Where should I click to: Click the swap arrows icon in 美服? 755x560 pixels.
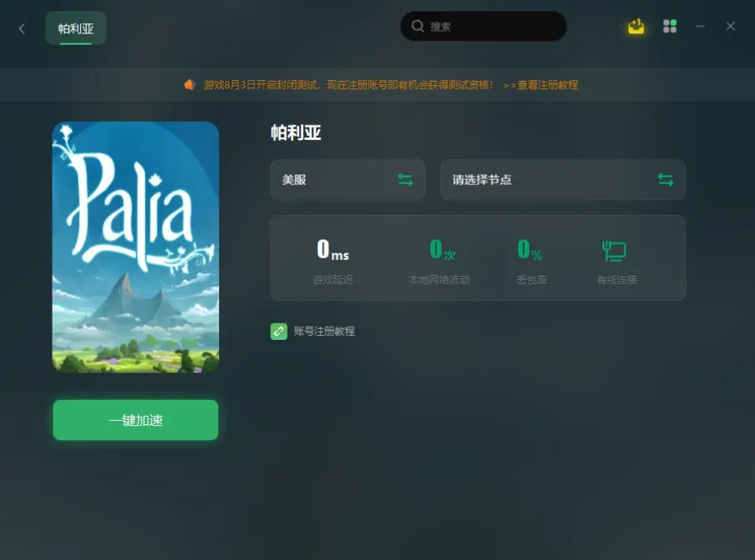pyautogui.click(x=405, y=180)
